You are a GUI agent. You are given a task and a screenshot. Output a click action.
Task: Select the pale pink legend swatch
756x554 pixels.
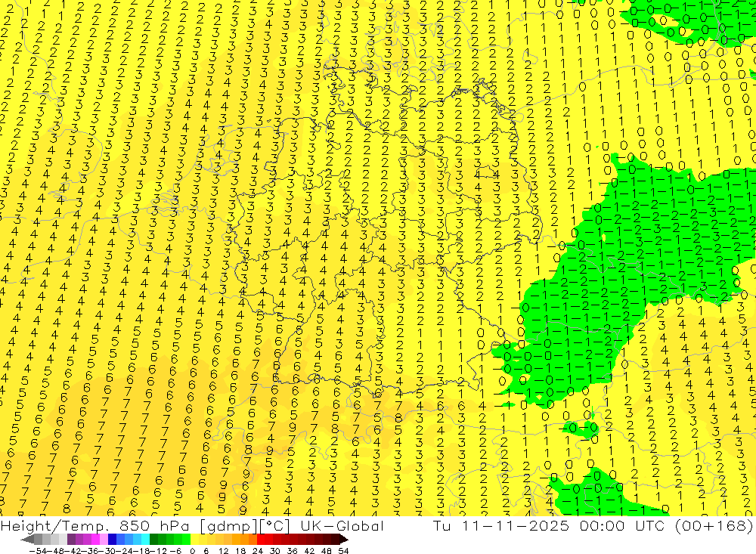tap(104, 539)
